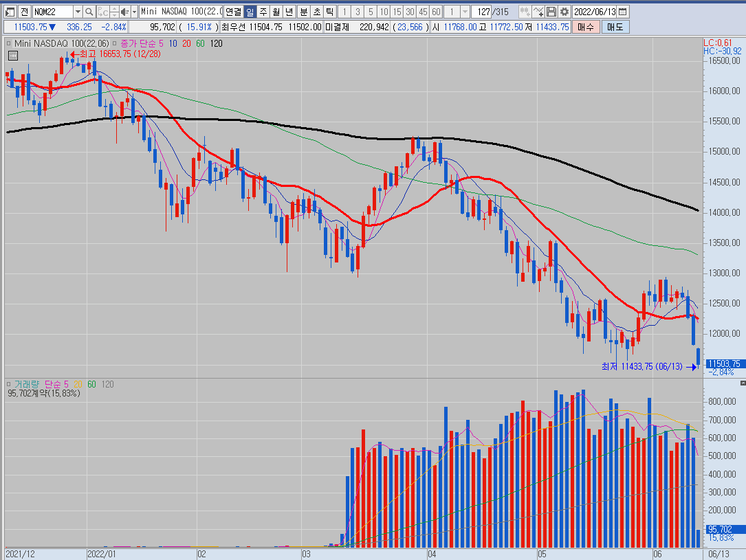Switch to 월 monthly period
746x560 pixels.
tap(276, 12)
